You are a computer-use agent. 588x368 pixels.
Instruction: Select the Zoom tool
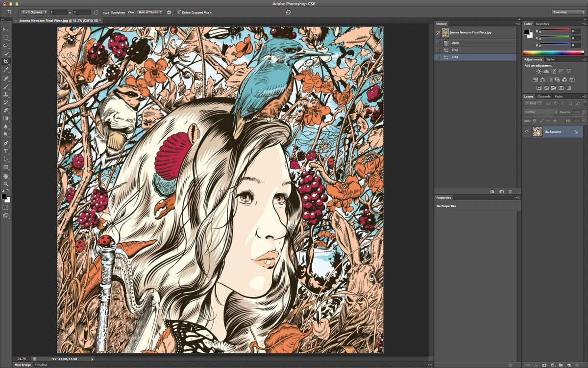click(6, 184)
